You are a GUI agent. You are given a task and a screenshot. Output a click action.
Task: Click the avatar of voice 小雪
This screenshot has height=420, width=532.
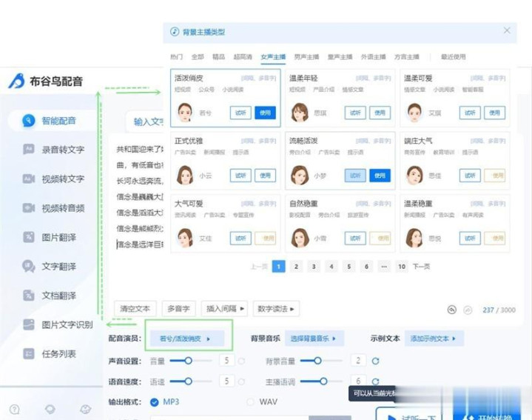click(300, 238)
